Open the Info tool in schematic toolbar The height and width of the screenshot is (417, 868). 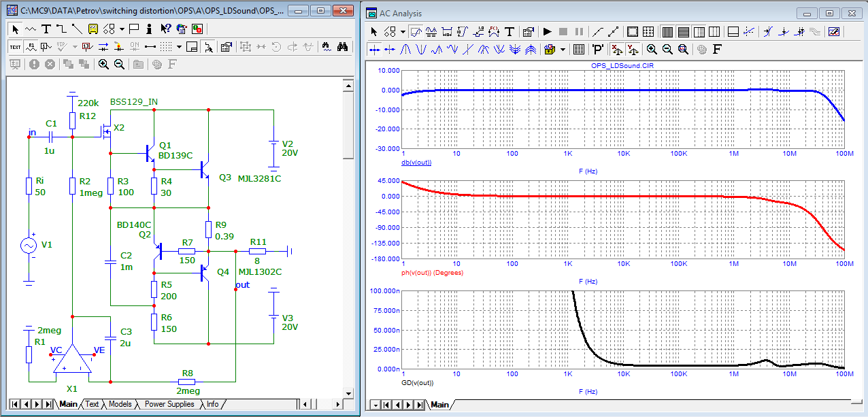tap(149, 29)
